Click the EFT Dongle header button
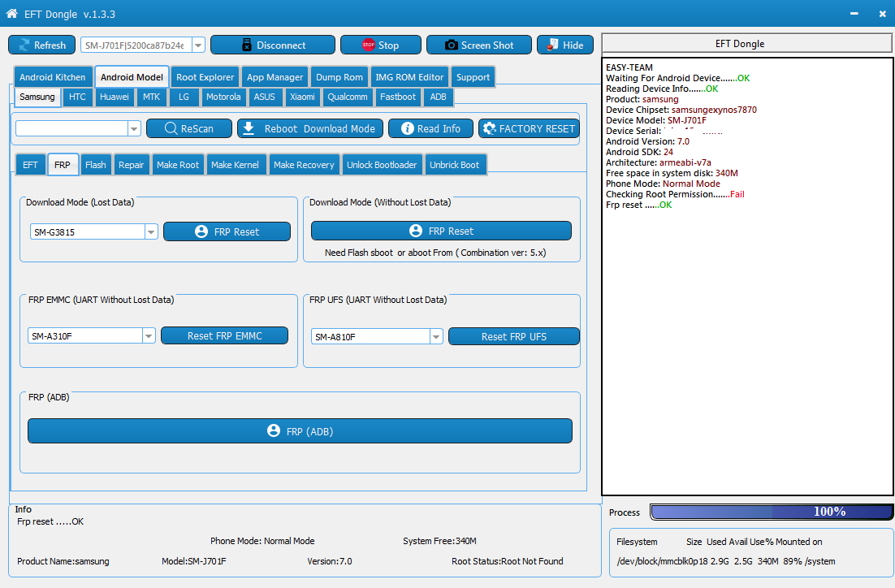 pos(746,43)
